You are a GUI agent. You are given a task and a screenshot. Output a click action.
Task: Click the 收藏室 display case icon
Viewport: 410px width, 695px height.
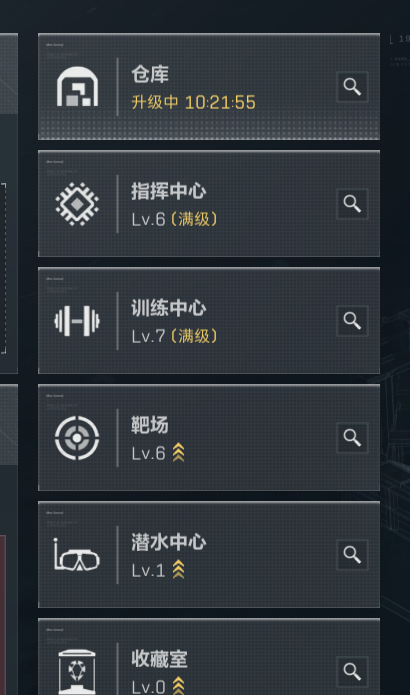point(77,672)
